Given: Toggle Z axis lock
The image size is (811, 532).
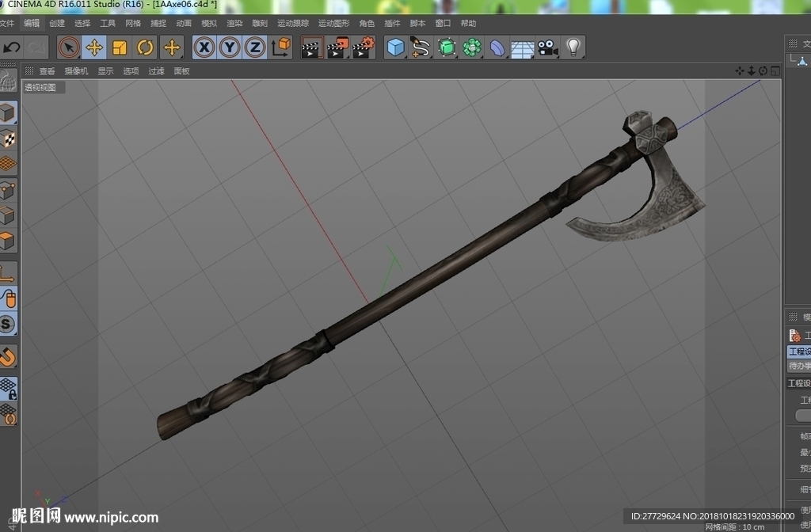Looking at the screenshot, I should coord(255,47).
